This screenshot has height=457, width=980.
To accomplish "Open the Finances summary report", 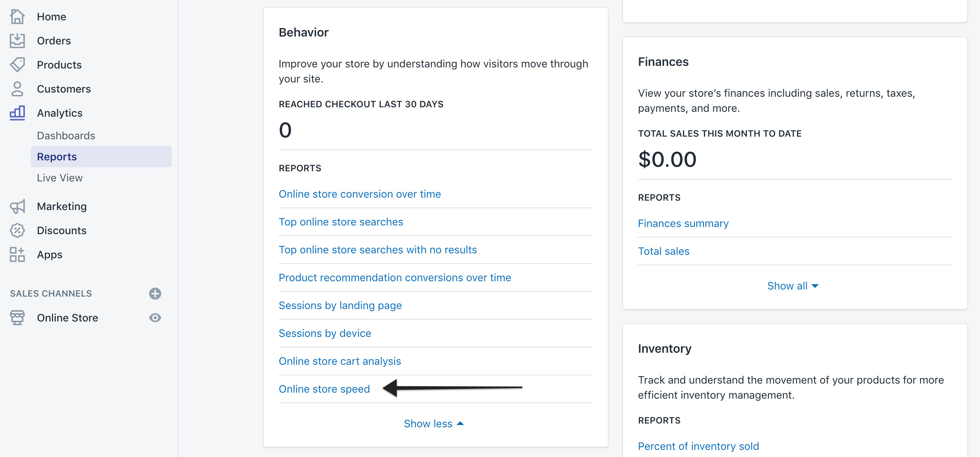I will [x=683, y=223].
